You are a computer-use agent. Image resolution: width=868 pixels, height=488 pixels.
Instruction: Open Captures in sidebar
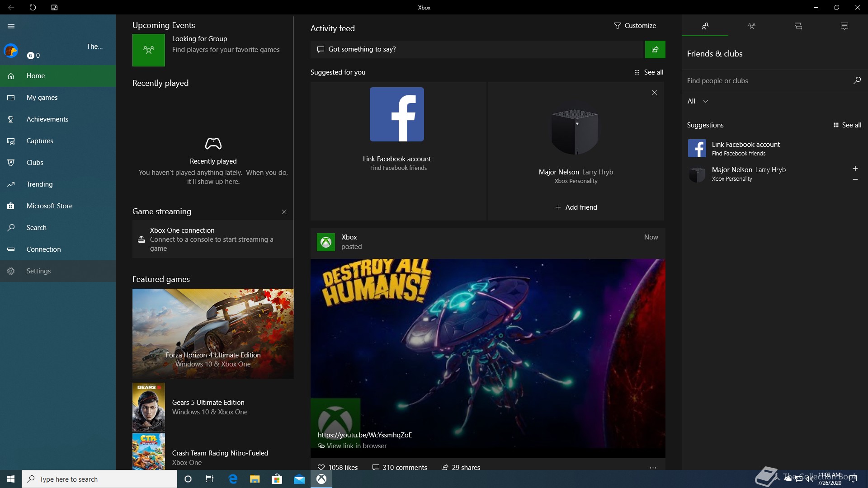tap(58, 141)
